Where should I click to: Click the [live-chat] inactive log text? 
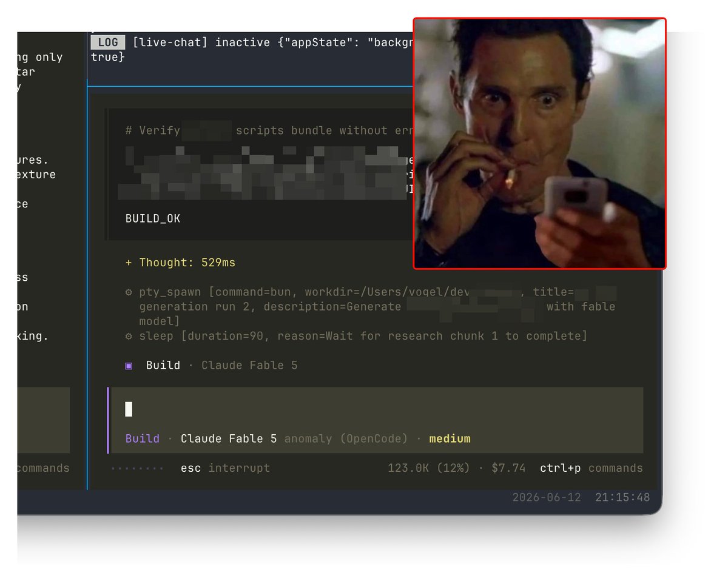click(x=272, y=42)
